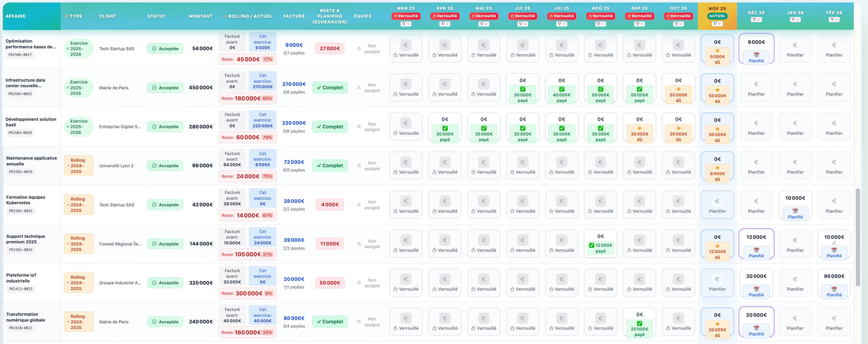
Task: Toggle the AVR 25 Verrouillé lock badge
Action: [445, 16]
